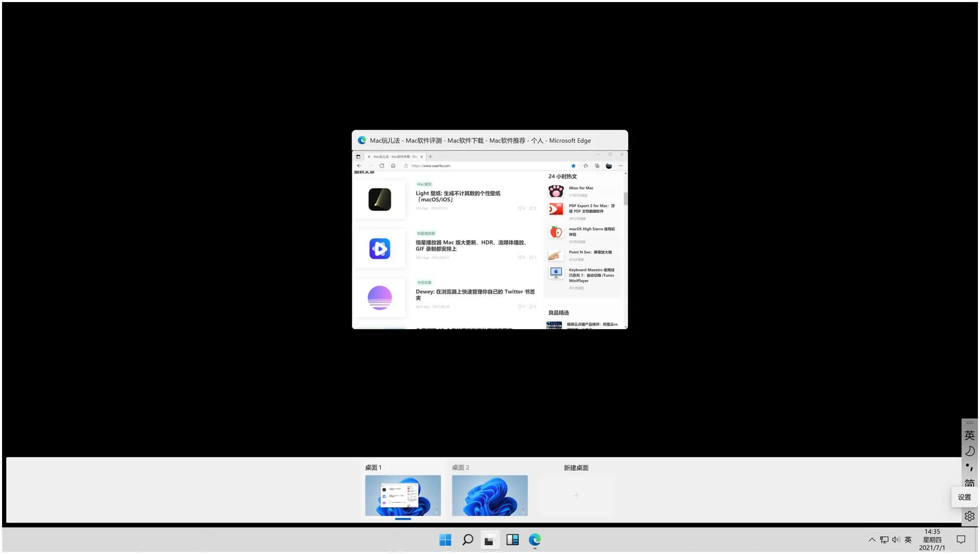Open the clock showing 14:35
Screen dimensions: 980x554
pos(932,540)
